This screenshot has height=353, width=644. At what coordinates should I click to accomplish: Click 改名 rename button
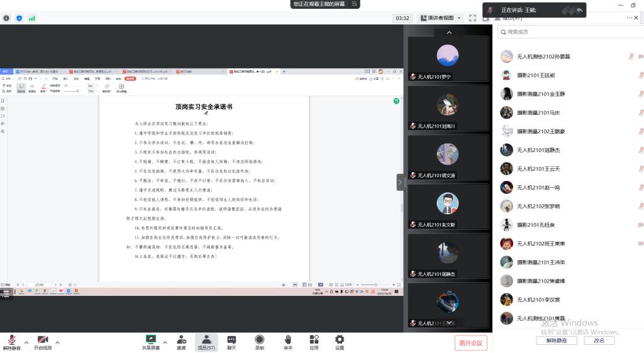599,340
